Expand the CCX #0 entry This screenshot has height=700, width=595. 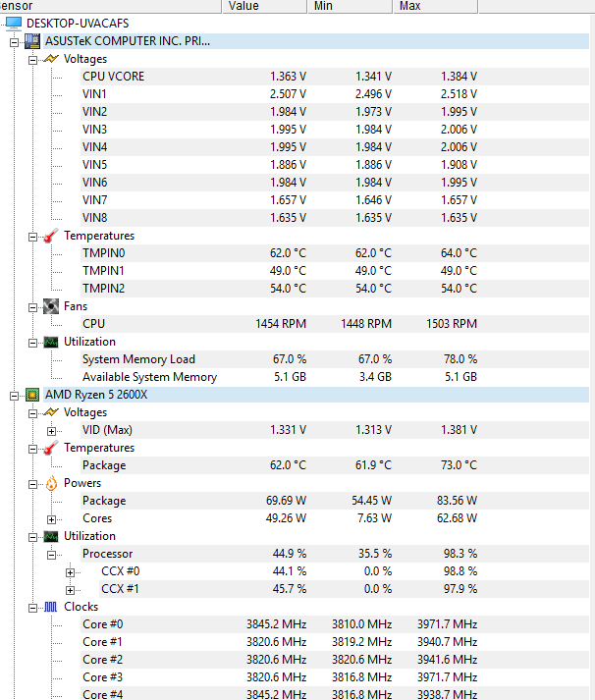[70, 573]
